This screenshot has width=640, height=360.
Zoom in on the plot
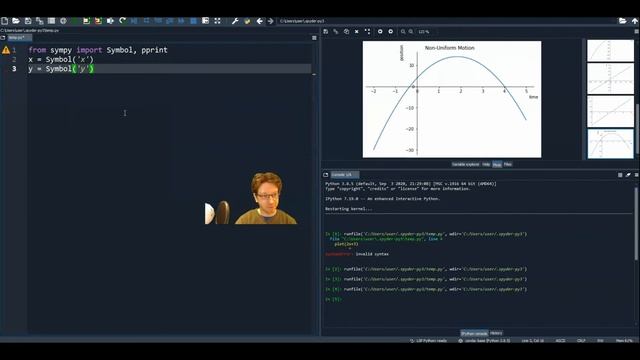pyautogui.click(x=411, y=31)
